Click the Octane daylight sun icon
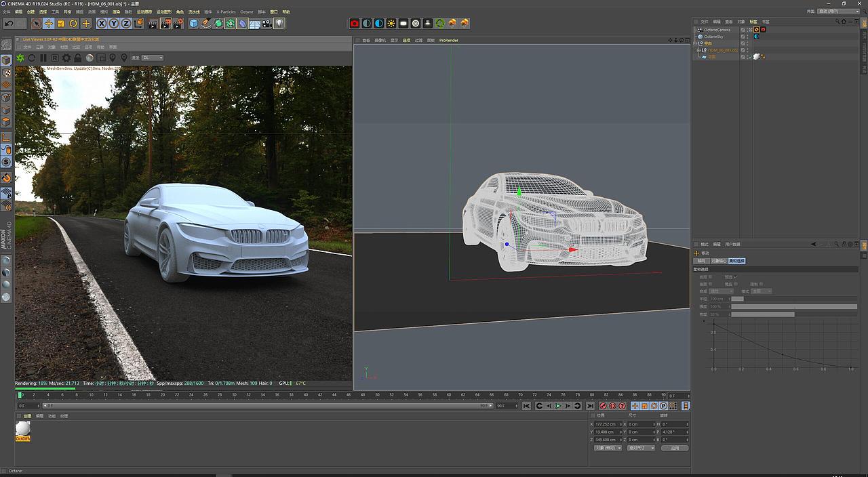Screen dimensions: 868x477 (x=391, y=23)
